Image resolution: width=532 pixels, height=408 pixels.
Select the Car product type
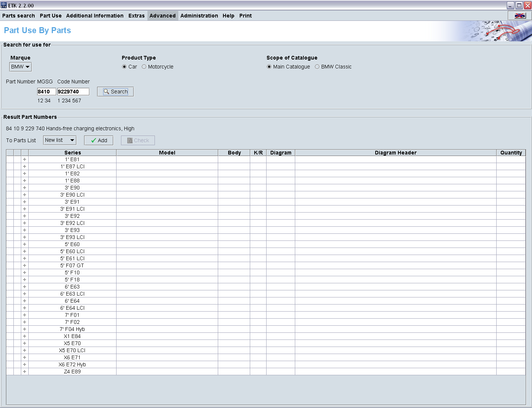(124, 67)
